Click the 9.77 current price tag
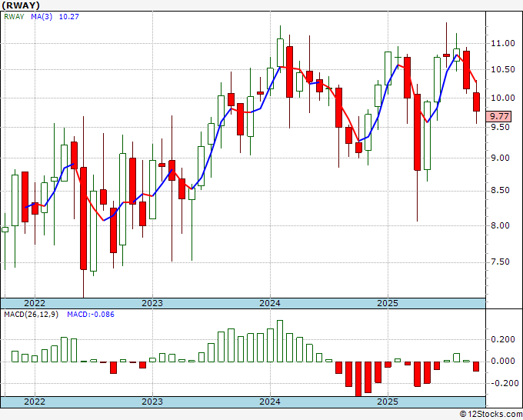The image size is (523, 420). pos(499,116)
